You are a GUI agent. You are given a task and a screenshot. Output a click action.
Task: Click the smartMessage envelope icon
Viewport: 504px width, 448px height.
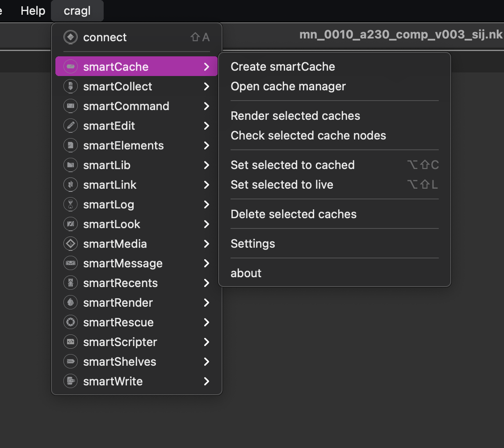coord(70,263)
